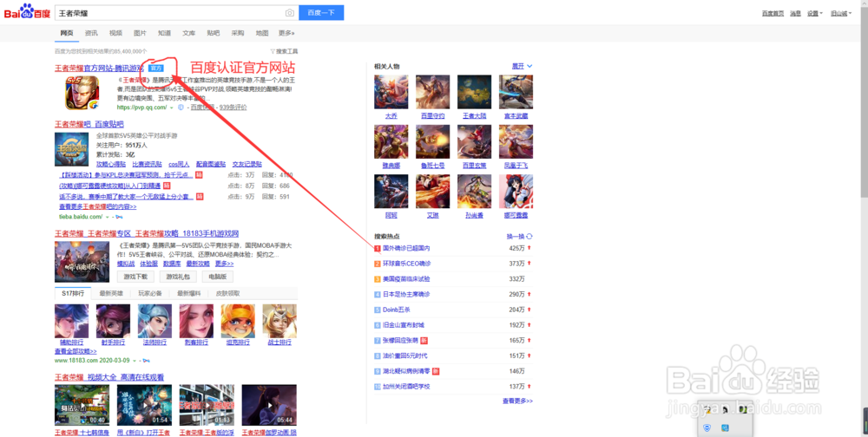Switch to the 图片 tab
This screenshot has width=868, height=437.
pos(140,33)
